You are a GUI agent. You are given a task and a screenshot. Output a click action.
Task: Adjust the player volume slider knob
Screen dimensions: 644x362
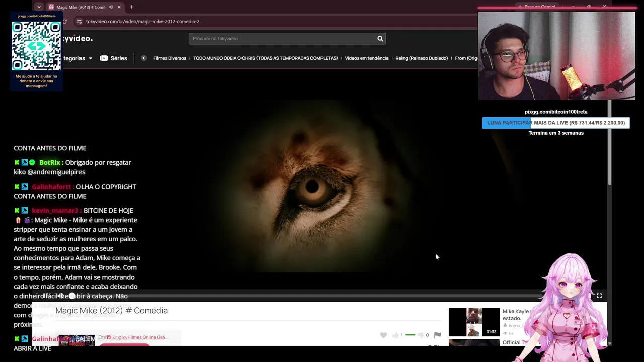coord(72,296)
